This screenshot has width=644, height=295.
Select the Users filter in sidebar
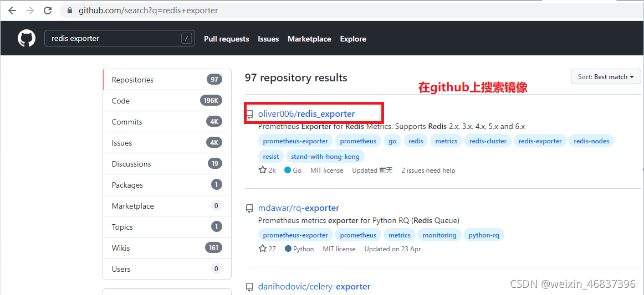coord(167,269)
